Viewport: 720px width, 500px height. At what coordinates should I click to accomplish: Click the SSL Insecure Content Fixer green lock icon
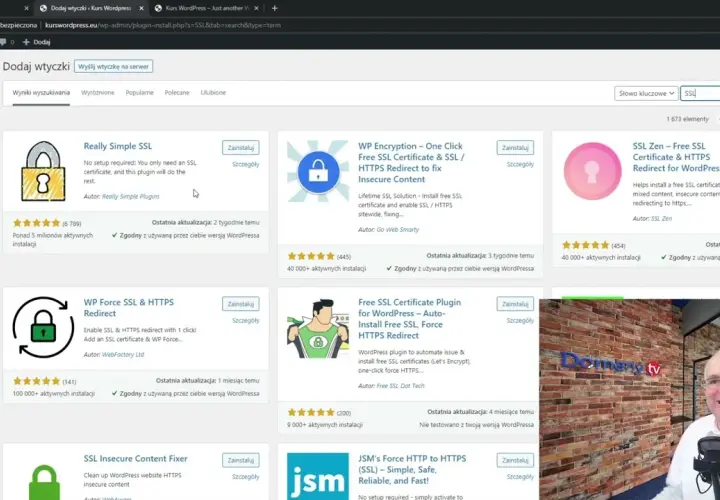point(44,481)
